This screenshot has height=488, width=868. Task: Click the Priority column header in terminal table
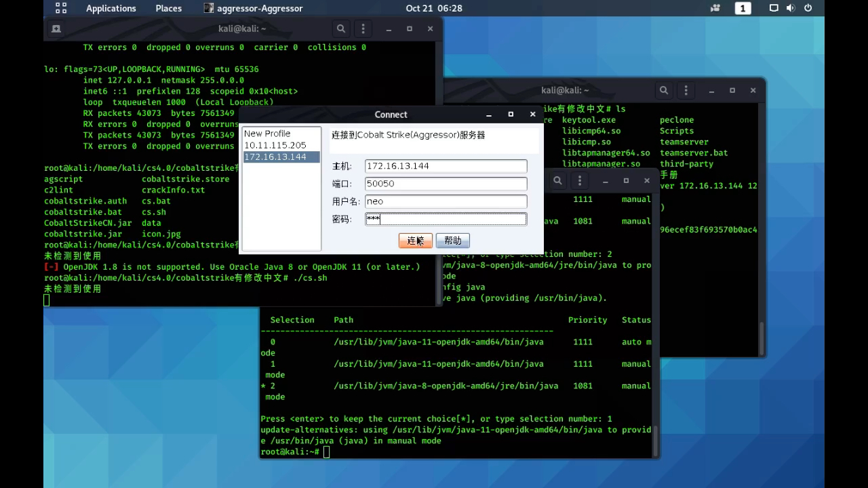[x=588, y=320]
